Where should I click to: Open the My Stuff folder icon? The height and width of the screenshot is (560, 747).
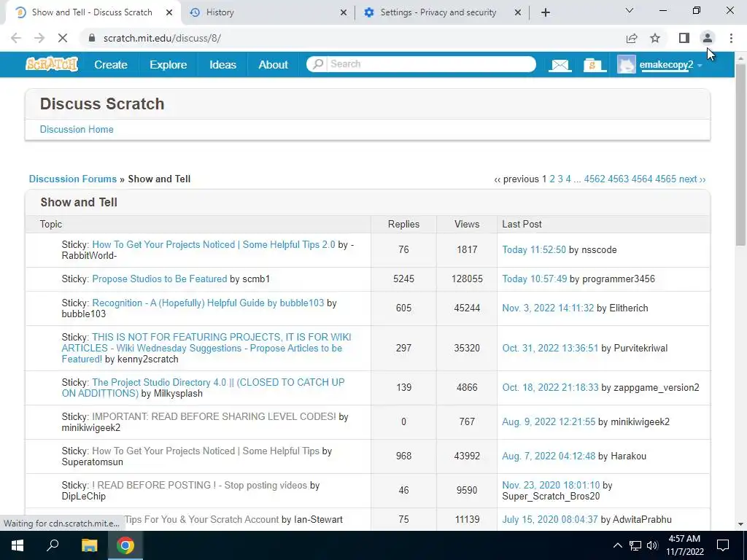(x=595, y=65)
